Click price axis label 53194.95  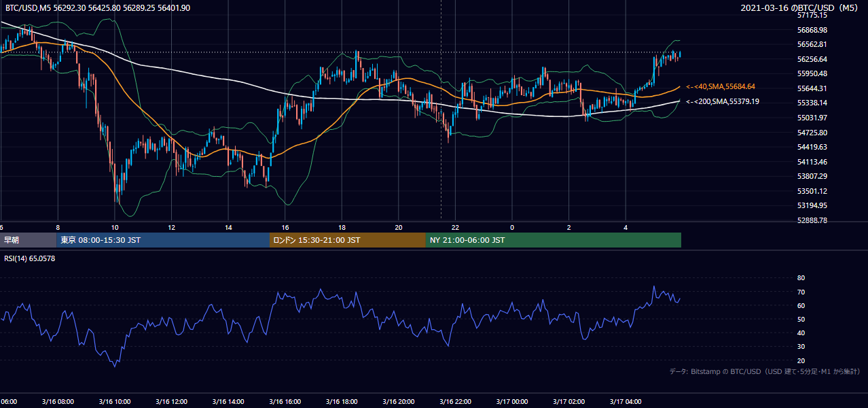click(812, 205)
